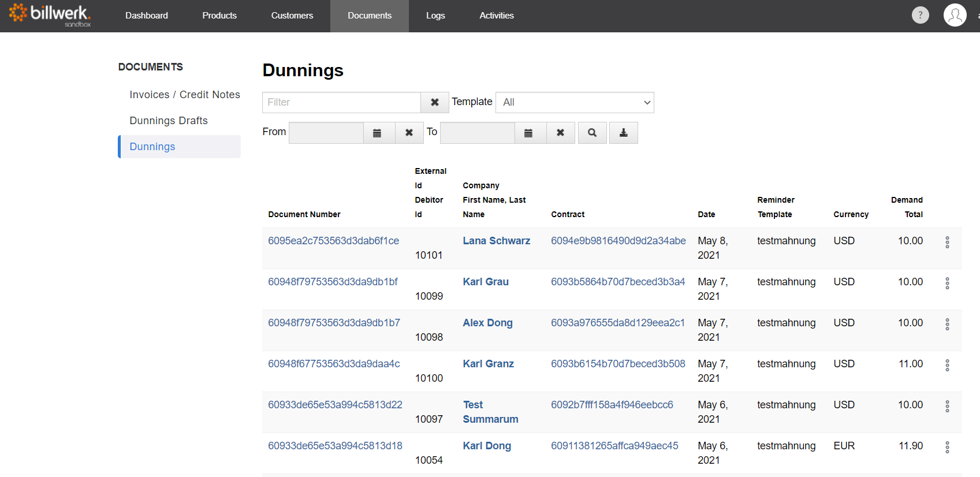
Task: Open contract 6093b5864b70d7beced3b3a4
Action: coord(618,282)
